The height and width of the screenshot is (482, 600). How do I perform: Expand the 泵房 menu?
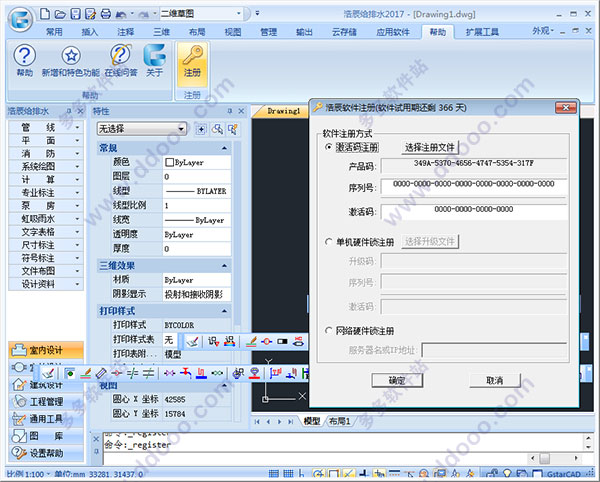[46, 206]
